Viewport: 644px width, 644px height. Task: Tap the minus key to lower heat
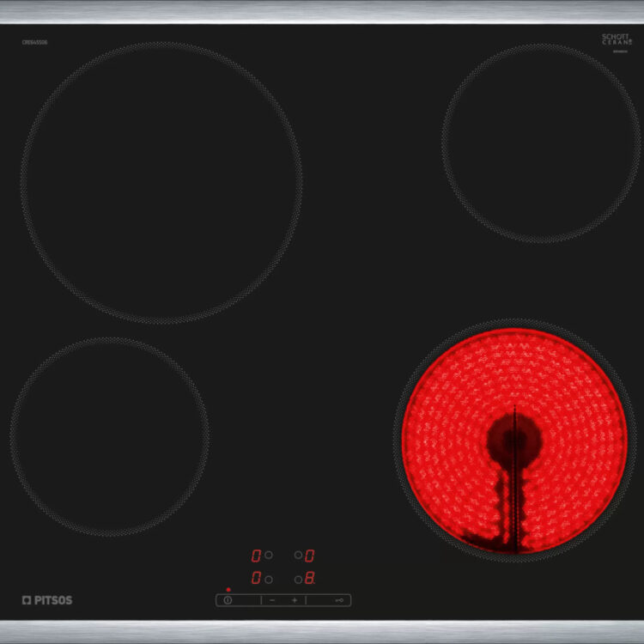pyautogui.click(x=272, y=600)
